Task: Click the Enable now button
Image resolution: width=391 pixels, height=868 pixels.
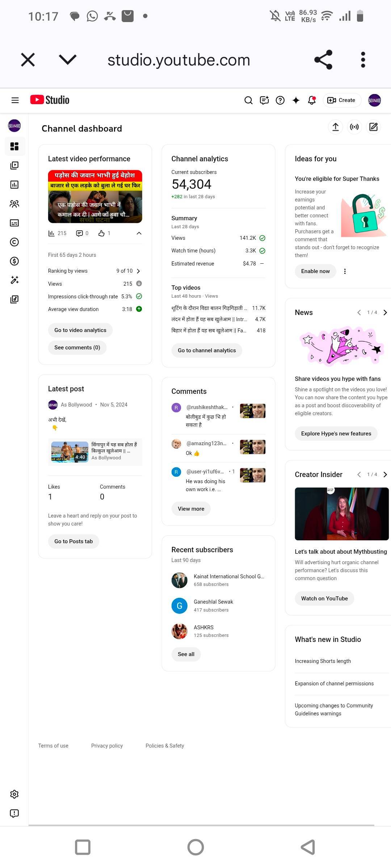Action: coord(315,271)
